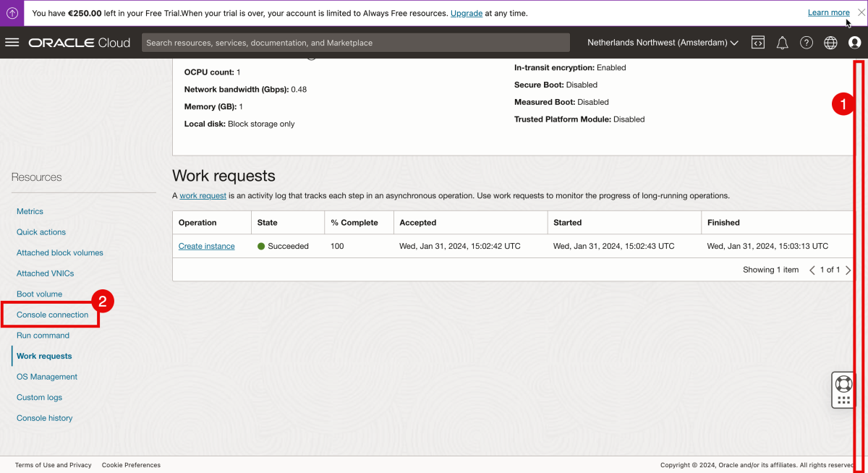Image resolution: width=868 pixels, height=473 pixels.
Task: Go to next page in pagination
Action: [848, 269]
